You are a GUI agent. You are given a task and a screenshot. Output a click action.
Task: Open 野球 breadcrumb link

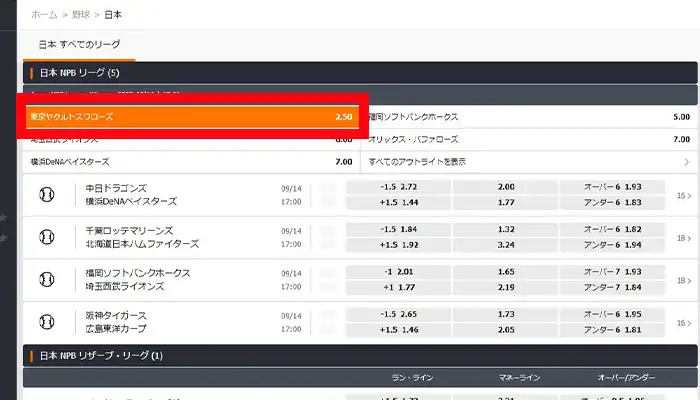tap(81, 15)
